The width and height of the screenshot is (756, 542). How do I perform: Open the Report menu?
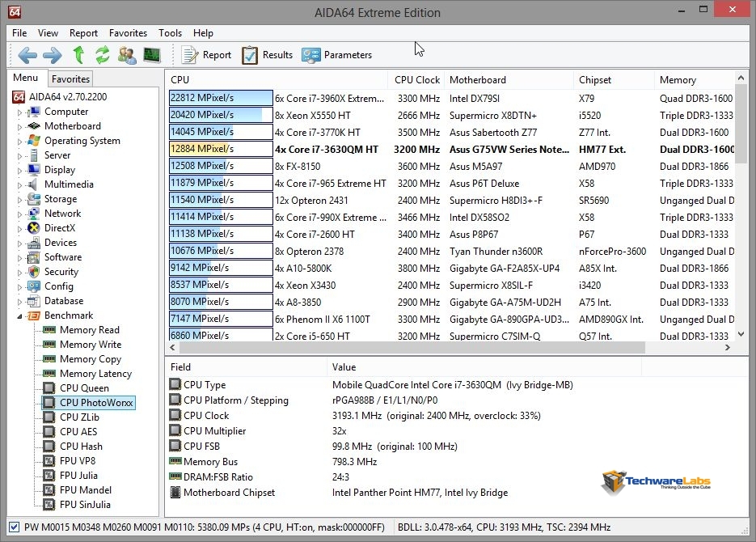click(x=83, y=33)
